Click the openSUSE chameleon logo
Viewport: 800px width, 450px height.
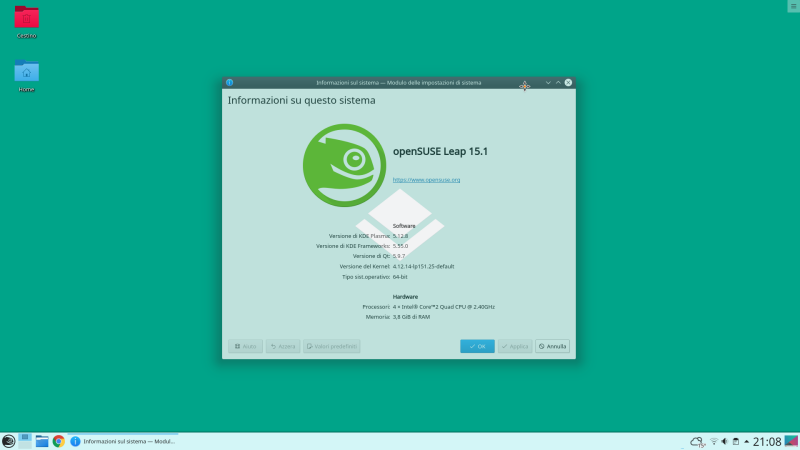pyautogui.click(x=344, y=165)
